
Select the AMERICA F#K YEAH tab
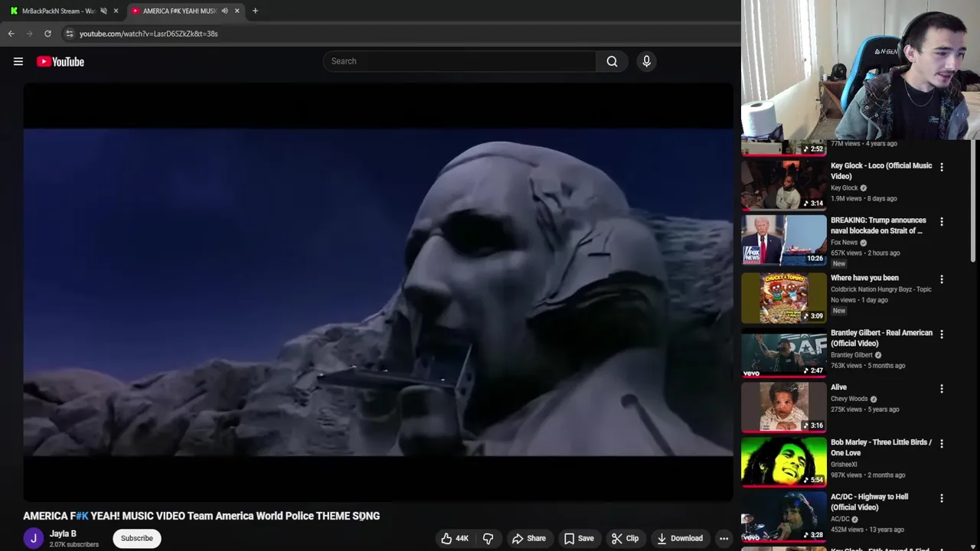coord(179,11)
